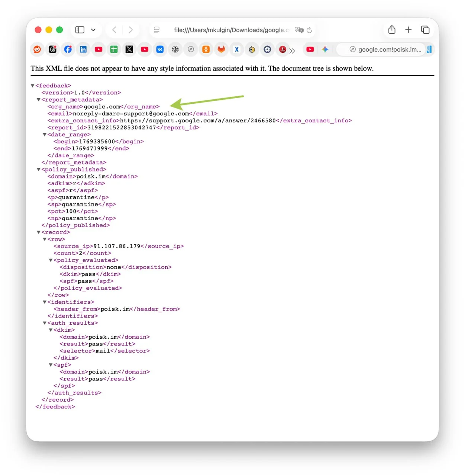
Task: Open the Odnoklassniki orange favorite icon
Action: [x=206, y=49]
